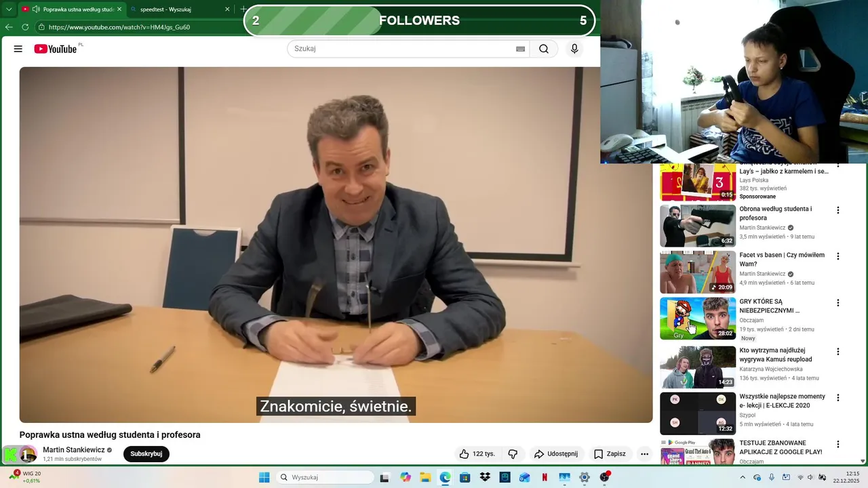Open thumbnail of Kto wytrzyma najdłużej video
The image size is (868, 488).
pos(698,367)
